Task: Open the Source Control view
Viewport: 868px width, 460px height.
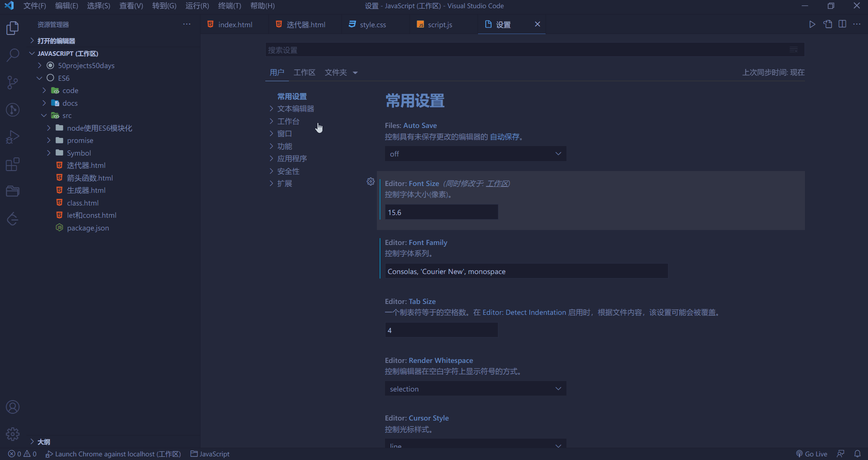Action: (x=13, y=83)
